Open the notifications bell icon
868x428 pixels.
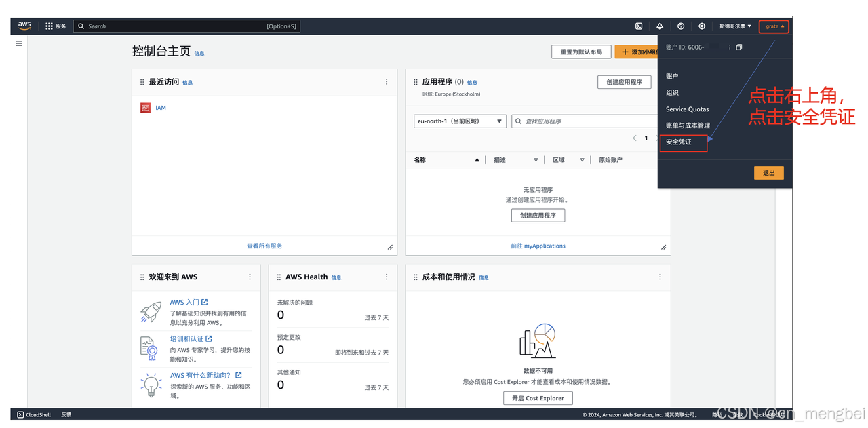659,26
